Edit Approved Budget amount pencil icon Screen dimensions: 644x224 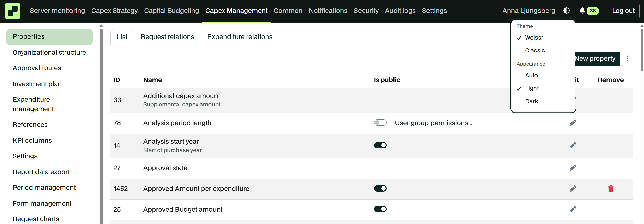click(x=573, y=209)
